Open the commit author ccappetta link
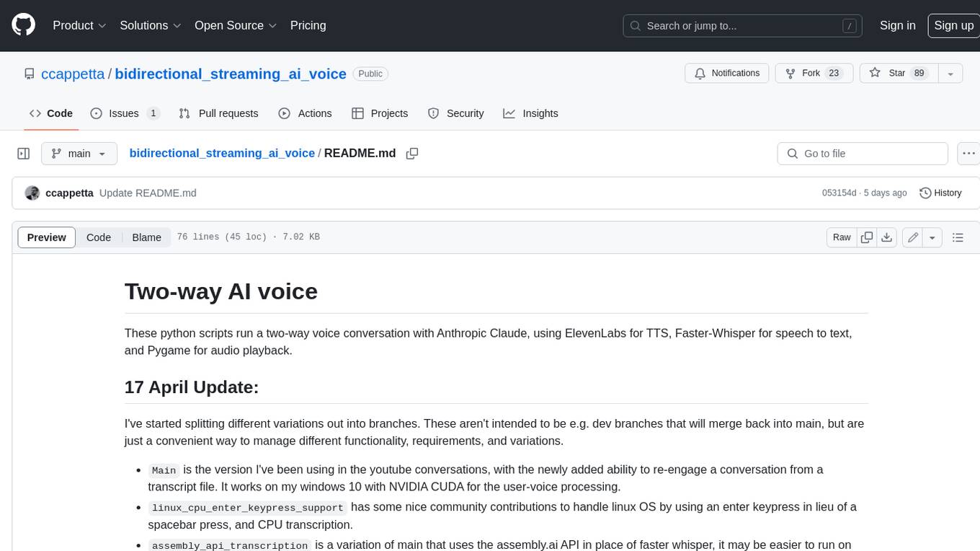Viewport: 980px width, 551px height. [x=69, y=193]
